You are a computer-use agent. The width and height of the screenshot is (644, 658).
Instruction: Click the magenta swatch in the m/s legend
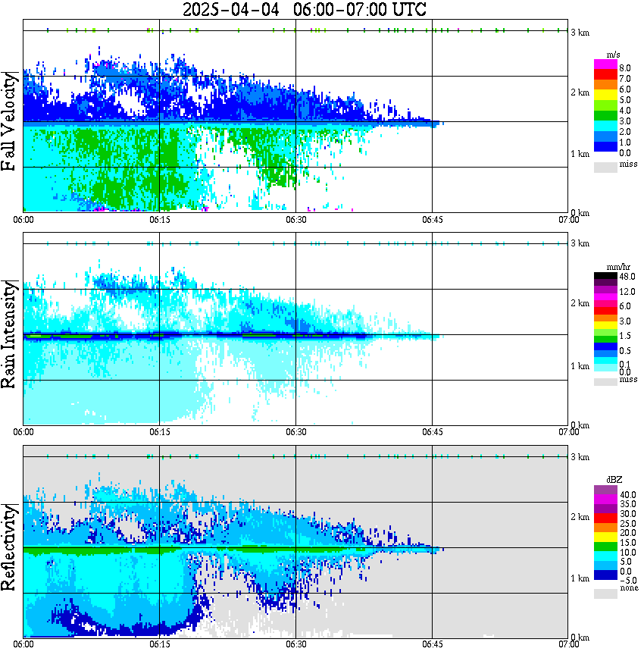coord(605,64)
